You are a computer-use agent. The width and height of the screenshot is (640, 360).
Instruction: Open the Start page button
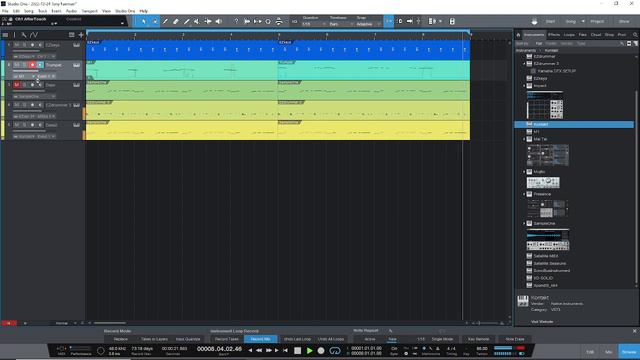click(550, 21)
